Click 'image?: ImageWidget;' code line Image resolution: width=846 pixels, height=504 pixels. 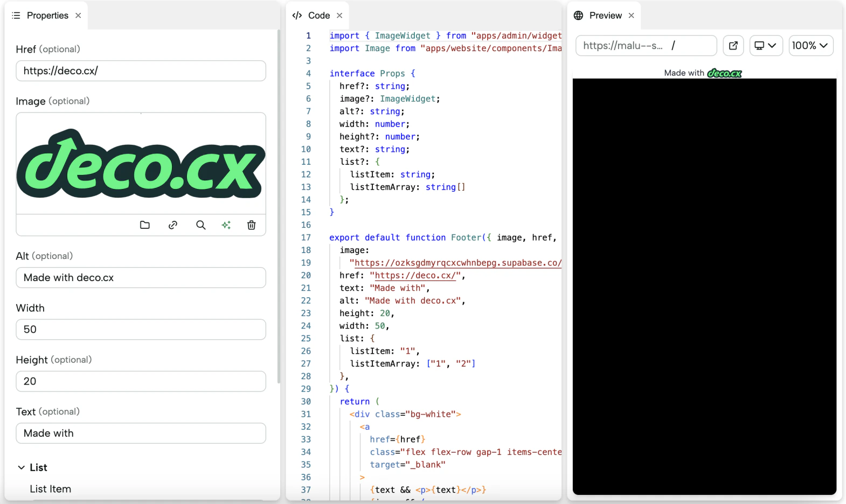point(390,99)
